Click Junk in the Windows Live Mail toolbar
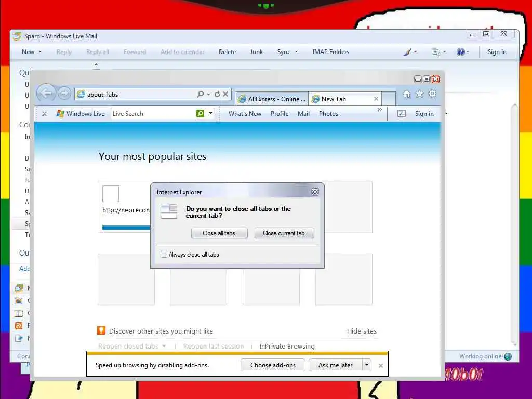This screenshot has height=399, width=532. pyautogui.click(x=257, y=52)
